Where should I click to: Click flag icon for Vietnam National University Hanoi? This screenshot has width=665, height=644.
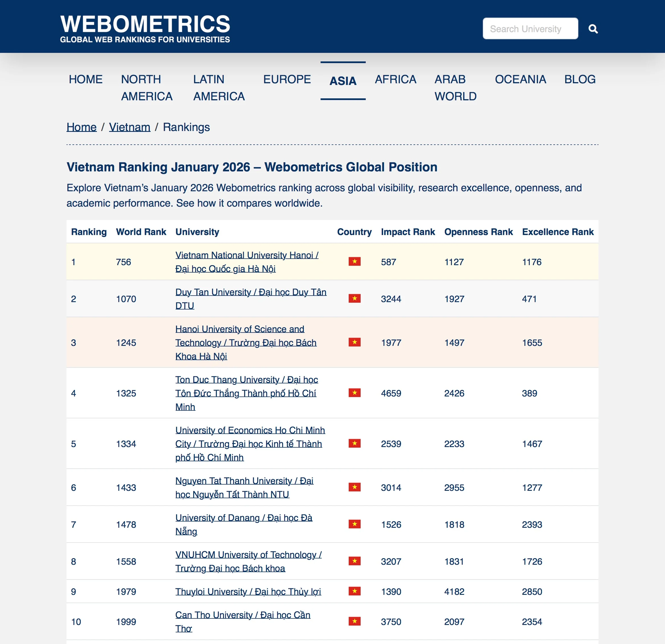click(x=354, y=261)
